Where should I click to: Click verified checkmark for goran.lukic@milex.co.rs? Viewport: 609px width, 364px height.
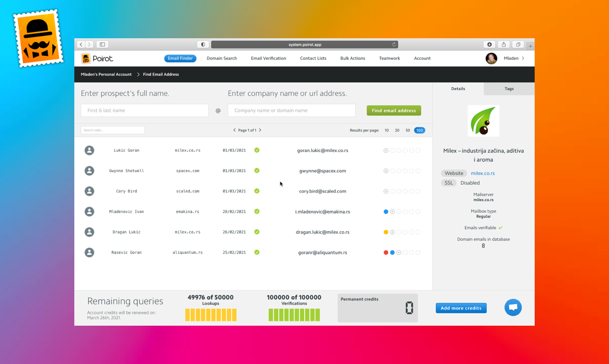point(257,150)
